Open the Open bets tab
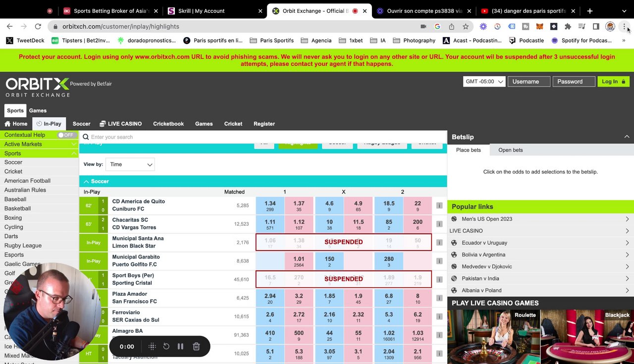This screenshot has height=364, width=634. click(510, 150)
